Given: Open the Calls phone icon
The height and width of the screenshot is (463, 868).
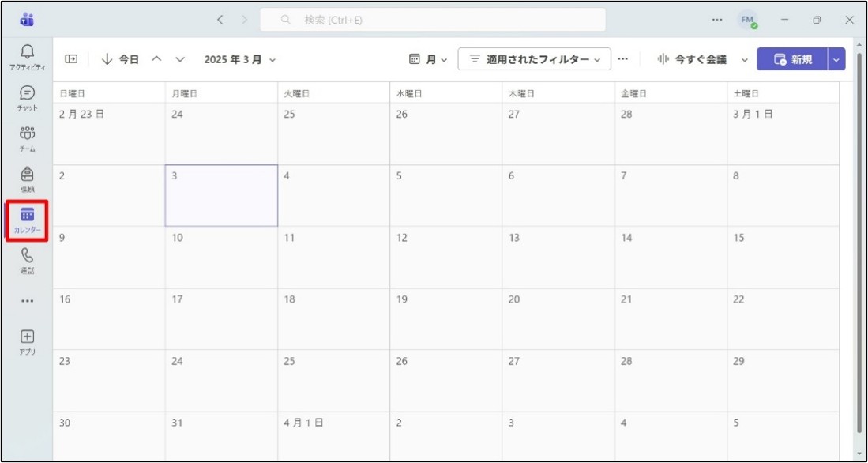Looking at the screenshot, I should (x=28, y=260).
